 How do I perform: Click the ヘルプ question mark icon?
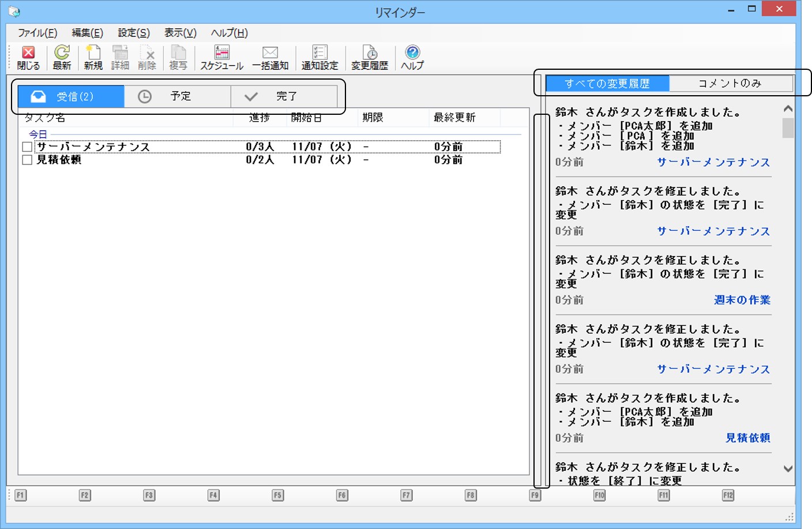tap(412, 53)
